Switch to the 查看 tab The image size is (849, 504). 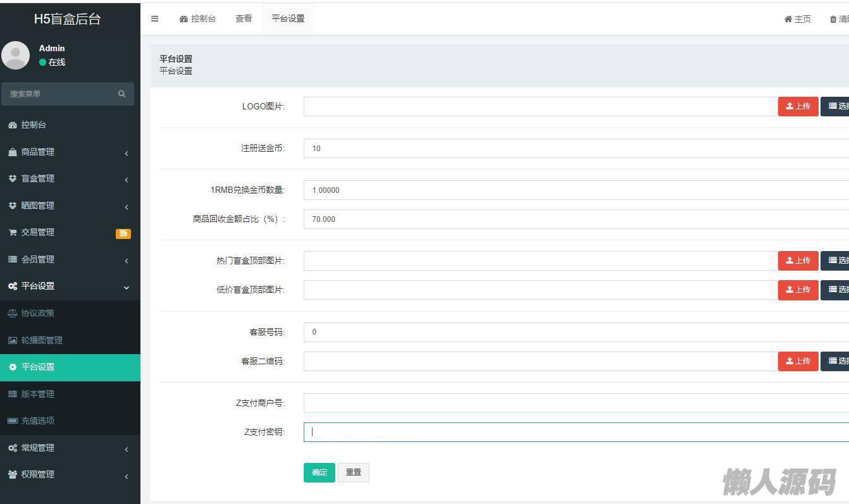[244, 19]
